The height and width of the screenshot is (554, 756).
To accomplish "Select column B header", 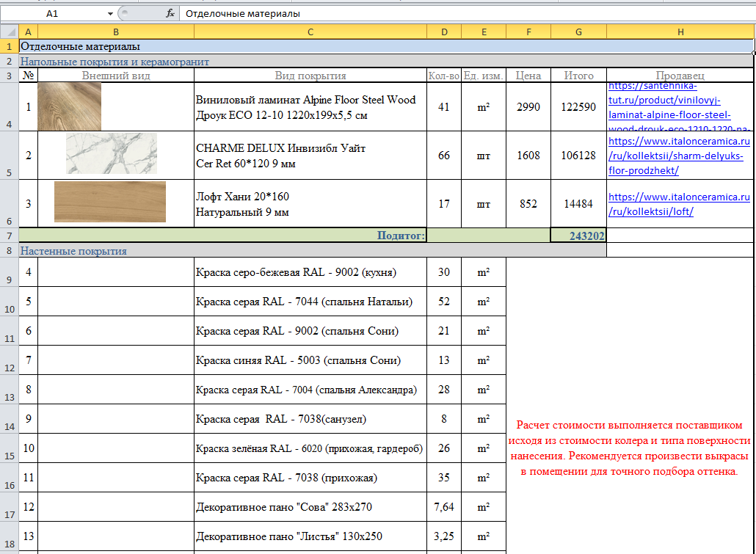I will tap(116, 32).
